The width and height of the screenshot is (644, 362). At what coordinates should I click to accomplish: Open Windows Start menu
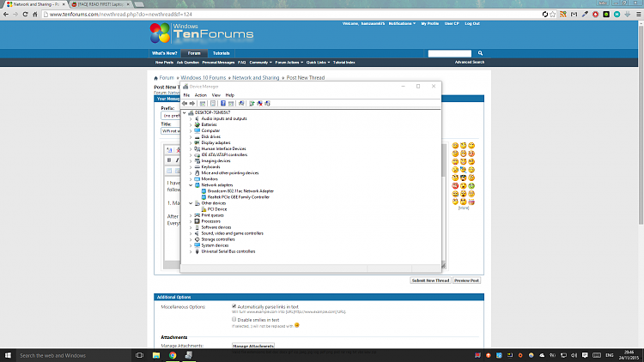pyautogui.click(x=8, y=355)
